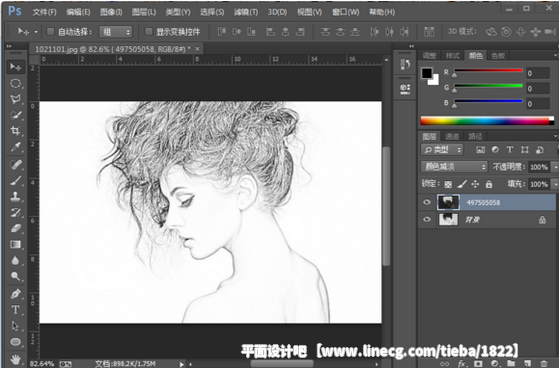Switch to the 通道 tab
This screenshot has width=559, height=370.
coord(452,136)
